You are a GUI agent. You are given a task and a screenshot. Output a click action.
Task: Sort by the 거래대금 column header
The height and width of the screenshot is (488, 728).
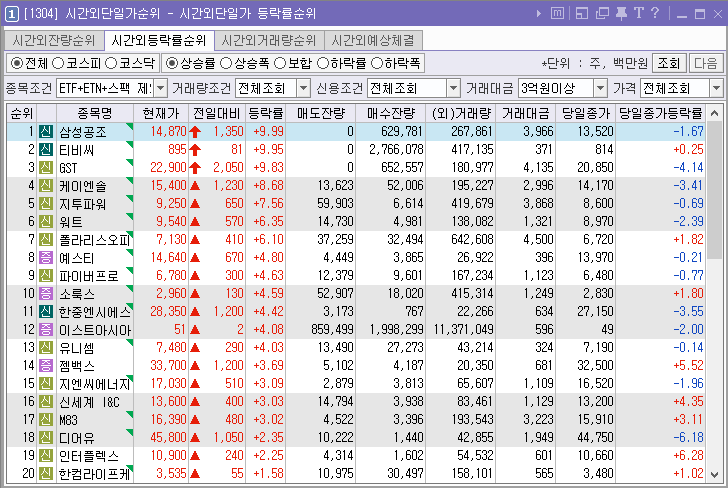526,113
